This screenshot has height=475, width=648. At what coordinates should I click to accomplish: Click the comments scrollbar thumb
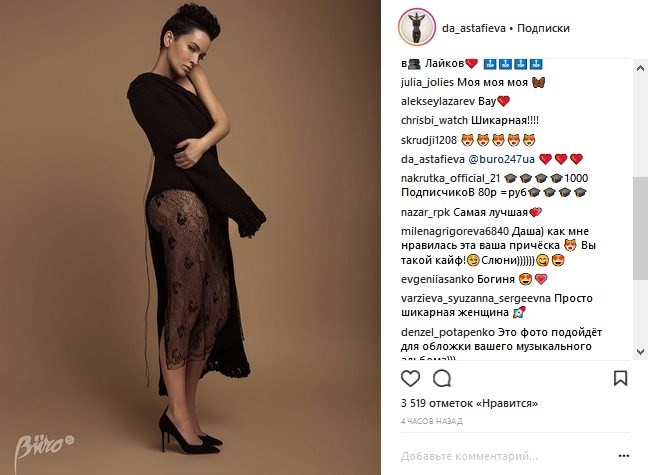click(640, 228)
